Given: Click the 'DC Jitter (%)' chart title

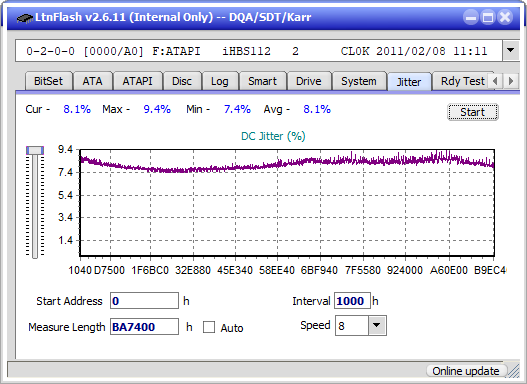Looking at the screenshot, I should (x=273, y=136).
